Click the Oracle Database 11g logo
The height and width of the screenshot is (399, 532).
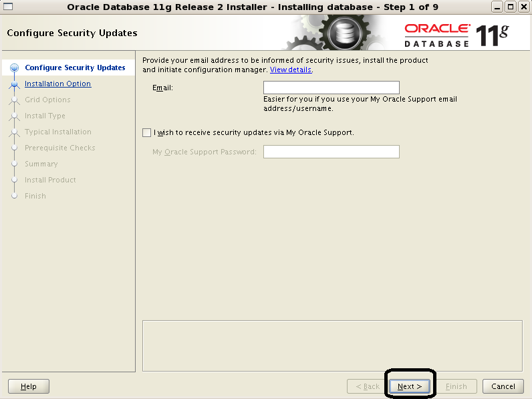click(456, 35)
